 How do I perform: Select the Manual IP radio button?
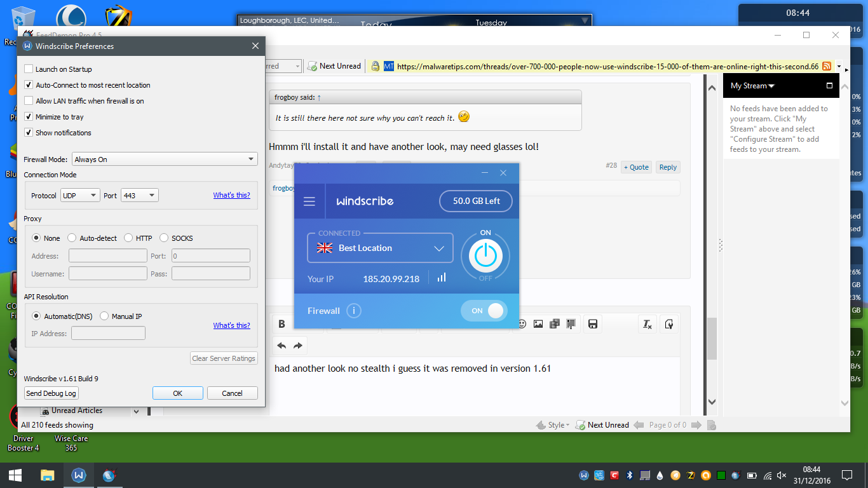[104, 316]
